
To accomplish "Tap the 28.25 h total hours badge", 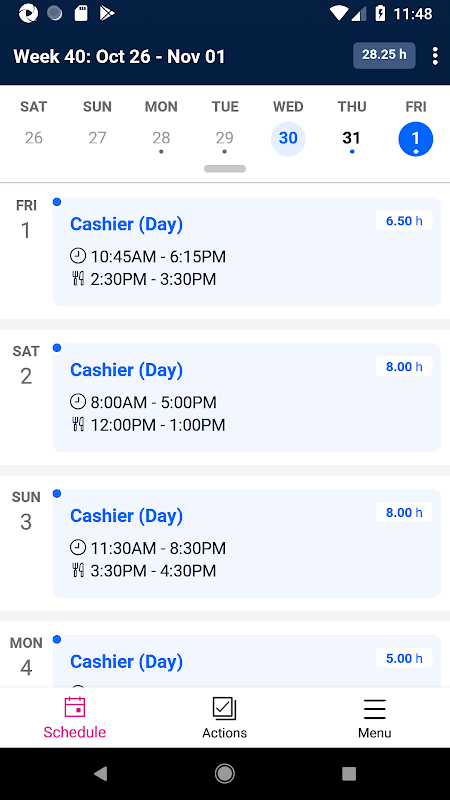I will point(384,55).
